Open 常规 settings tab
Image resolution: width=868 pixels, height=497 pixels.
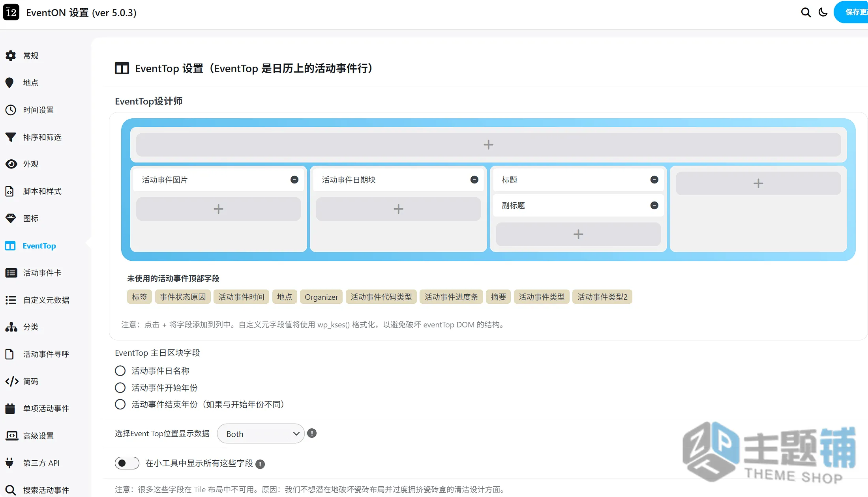[31, 56]
